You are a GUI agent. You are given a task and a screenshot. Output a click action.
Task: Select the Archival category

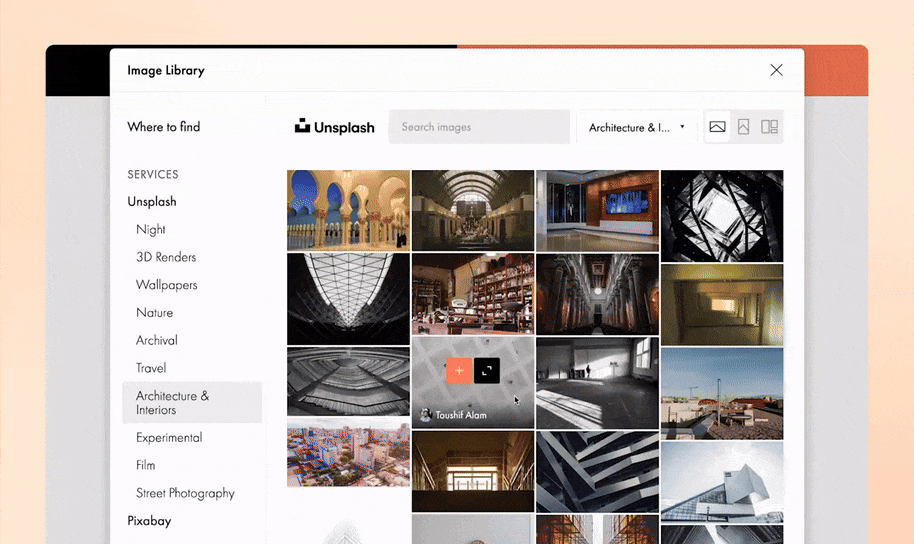click(x=156, y=341)
